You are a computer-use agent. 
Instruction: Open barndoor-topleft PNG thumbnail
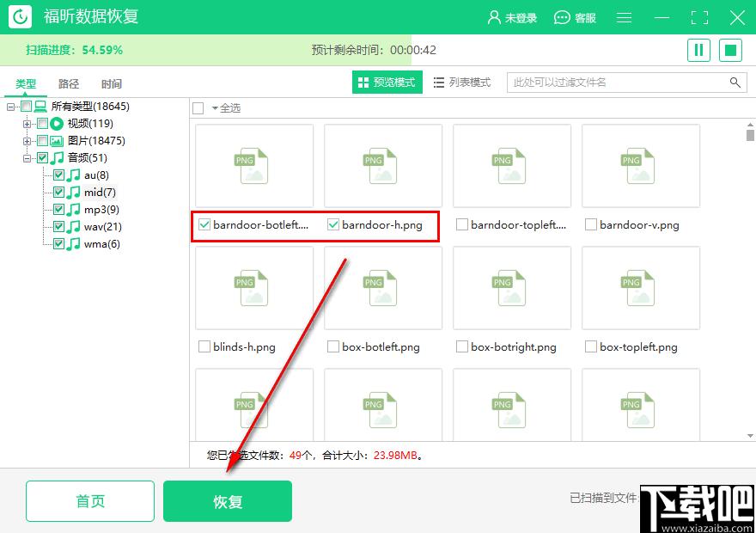(x=512, y=166)
